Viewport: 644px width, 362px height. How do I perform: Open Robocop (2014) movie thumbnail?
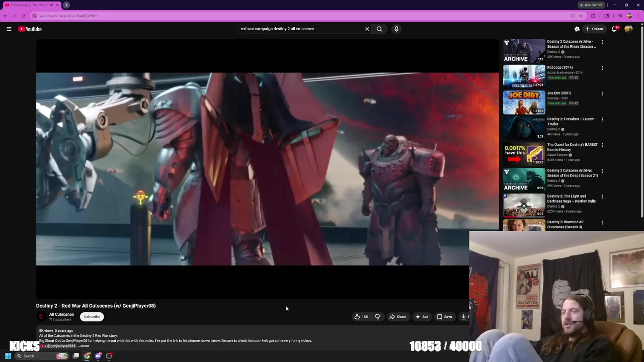pyautogui.click(x=524, y=76)
